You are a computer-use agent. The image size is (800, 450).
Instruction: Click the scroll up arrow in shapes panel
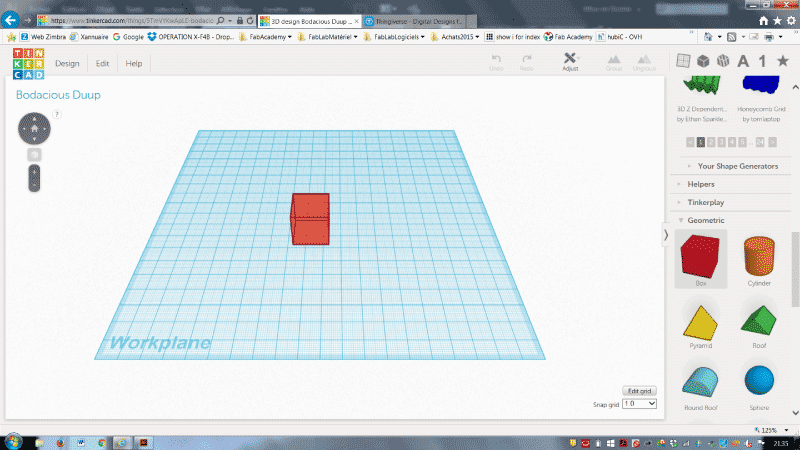click(795, 87)
